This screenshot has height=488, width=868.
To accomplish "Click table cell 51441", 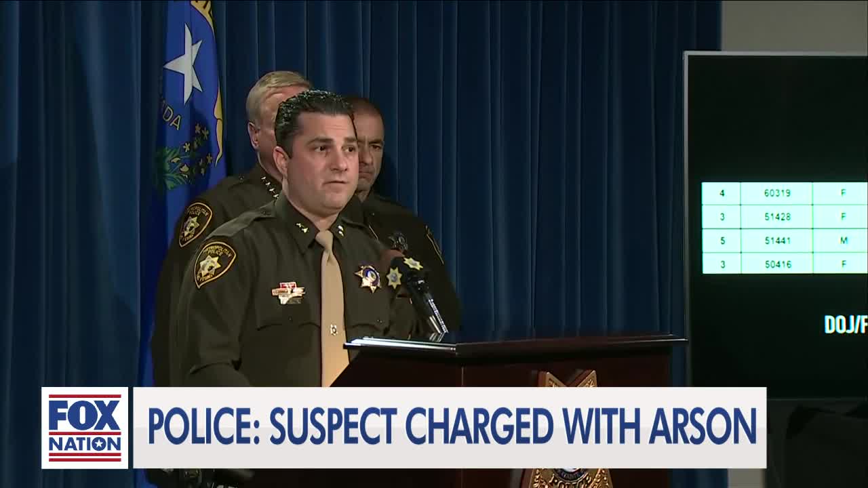I will tap(776, 241).
